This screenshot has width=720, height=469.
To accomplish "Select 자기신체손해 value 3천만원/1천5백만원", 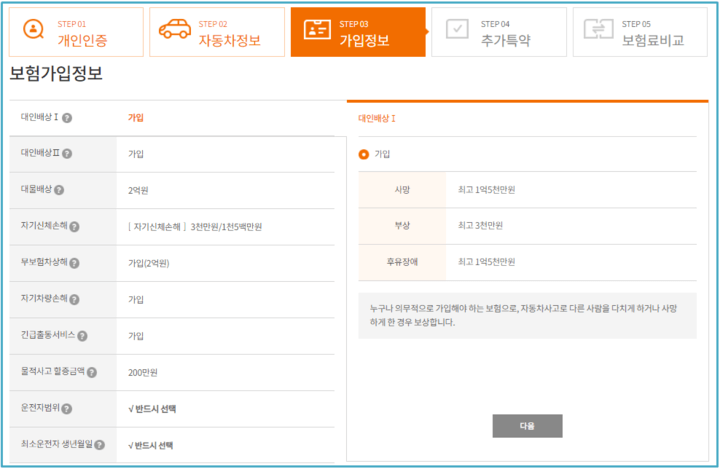I will 195,226.
